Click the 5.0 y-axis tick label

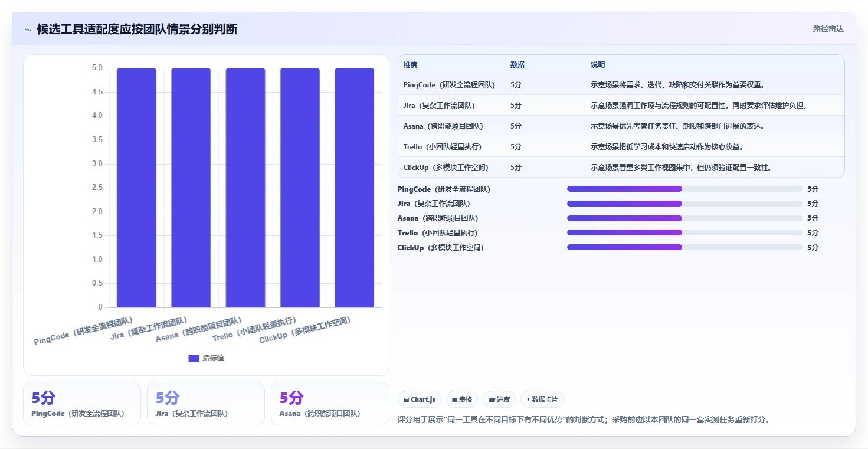click(97, 68)
